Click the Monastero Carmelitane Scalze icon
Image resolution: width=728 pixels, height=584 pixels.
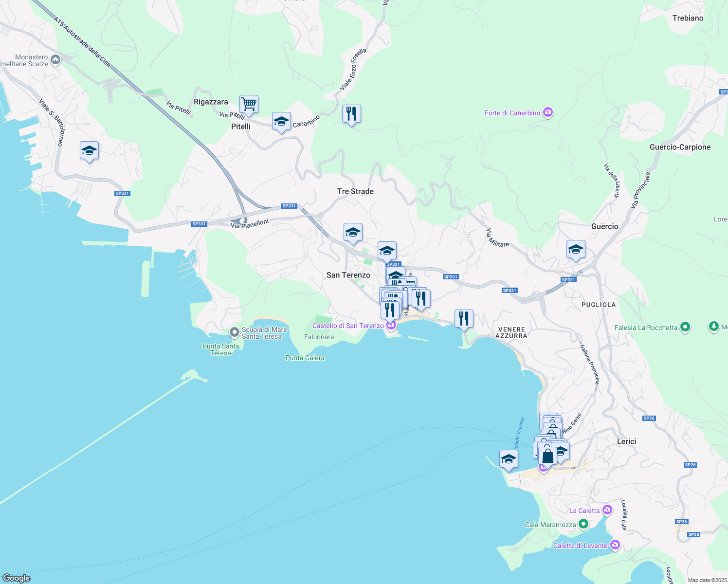tap(55, 60)
